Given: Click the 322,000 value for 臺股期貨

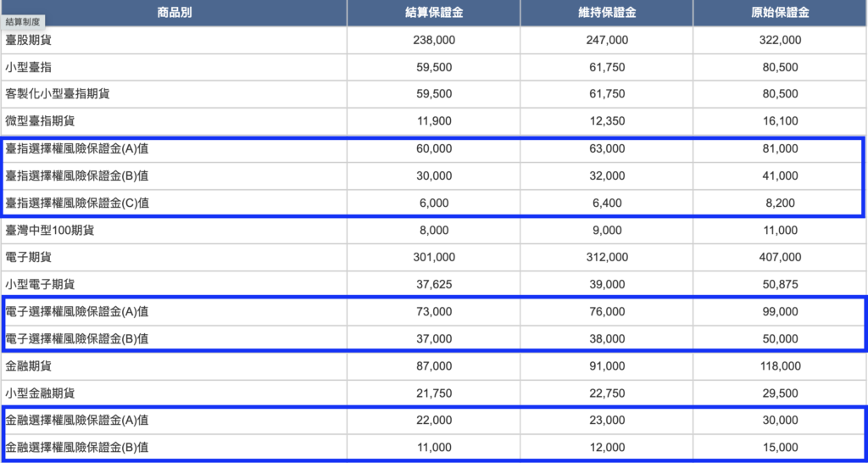Looking at the screenshot, I should pyautogui.click(x=780, y=40).
